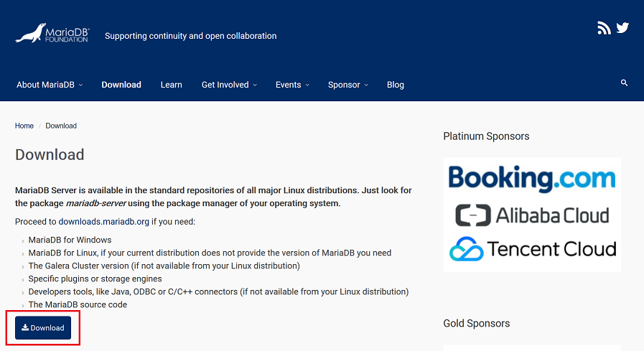This screenshot has width=644, height=351.
Task: Expand the Get Involved menu
Action: pos(229,85)
